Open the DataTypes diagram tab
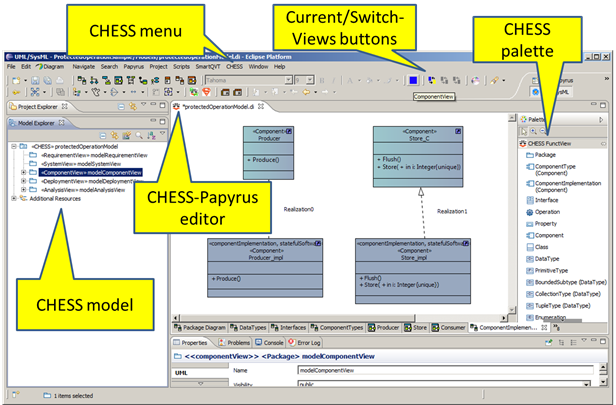 pyautogui.click(x=248, y=328)
